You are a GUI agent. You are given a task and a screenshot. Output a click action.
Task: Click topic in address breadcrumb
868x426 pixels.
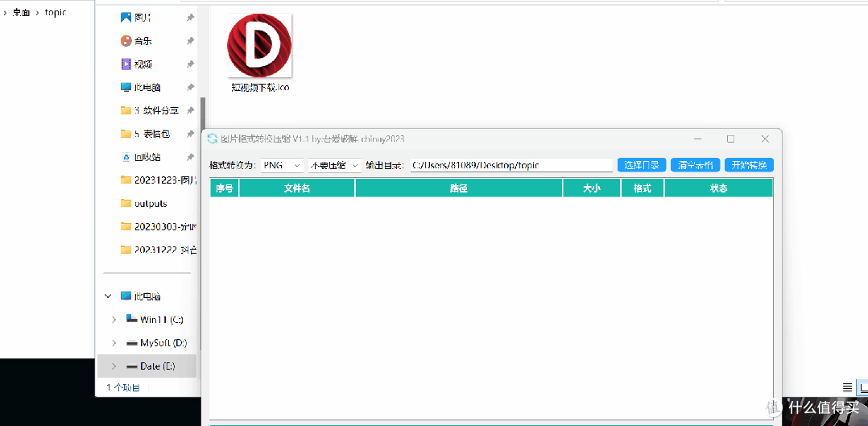(56, 12)
